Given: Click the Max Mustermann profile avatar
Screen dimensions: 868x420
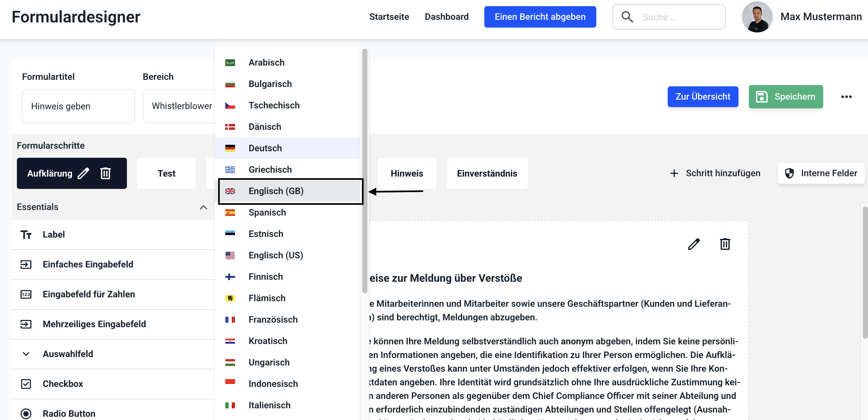Looking at the screenshot, I should [756, 17].
